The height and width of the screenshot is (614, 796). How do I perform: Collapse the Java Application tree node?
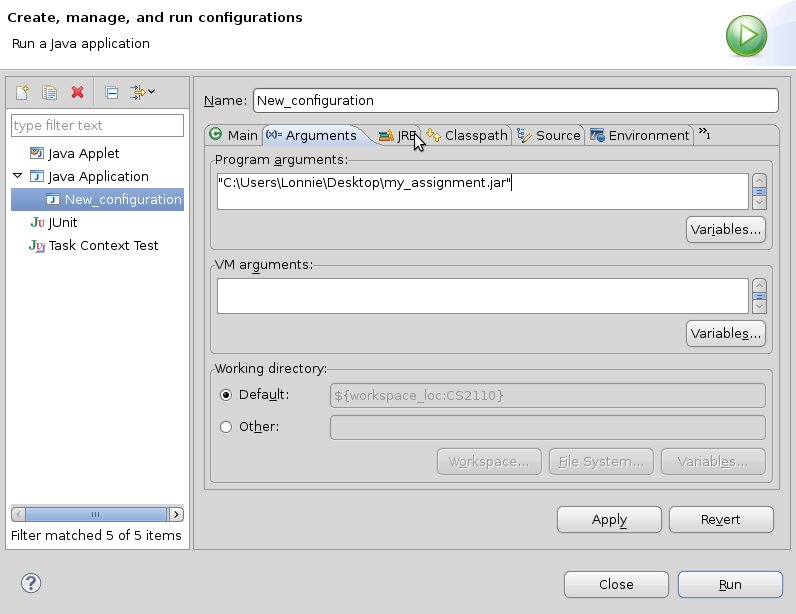[x=17, y=176]
